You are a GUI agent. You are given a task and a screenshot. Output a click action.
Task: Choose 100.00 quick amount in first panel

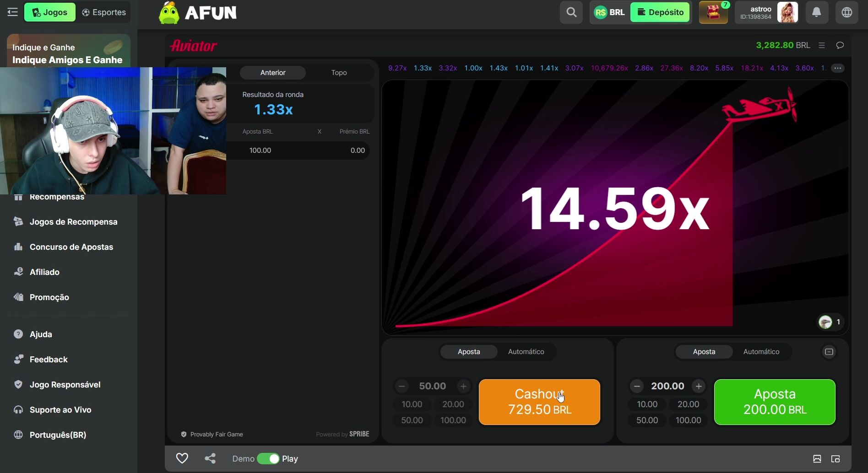(x=453, y=420)
